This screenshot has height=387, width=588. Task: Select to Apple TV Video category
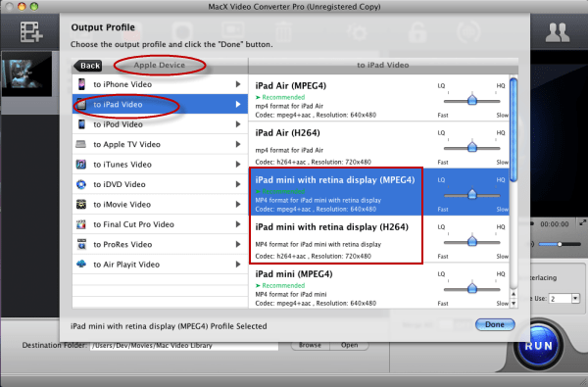160,144
